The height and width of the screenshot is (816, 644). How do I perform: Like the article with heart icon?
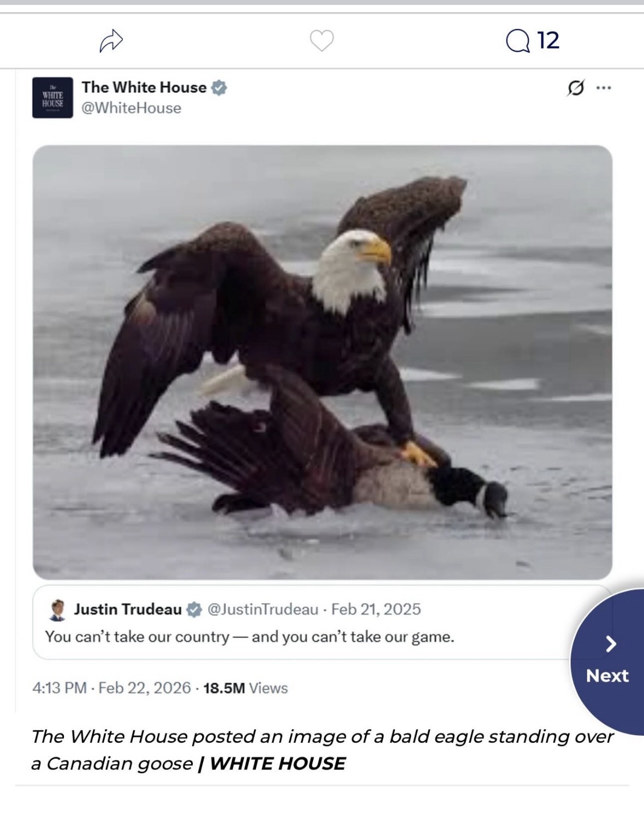point(322,41)
